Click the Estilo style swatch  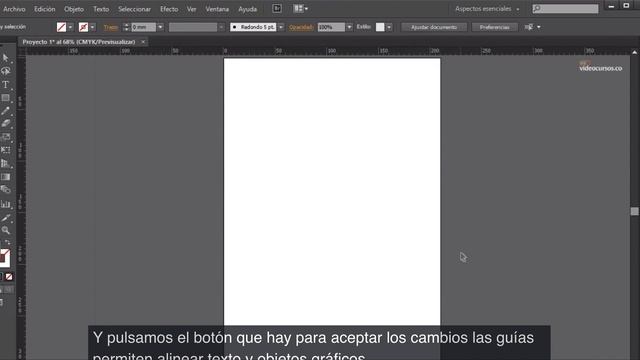pyautogui.click(x=380, y=27)
